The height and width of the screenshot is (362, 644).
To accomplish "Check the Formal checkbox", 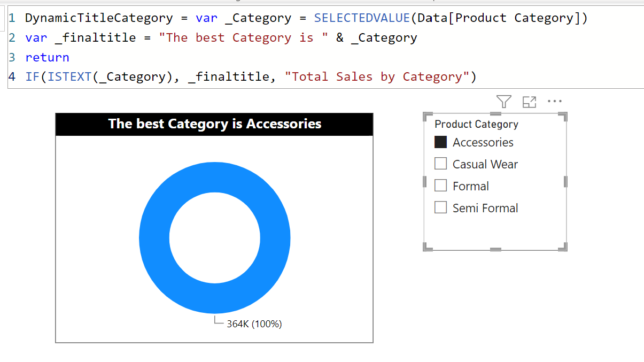I will (440, 186).
